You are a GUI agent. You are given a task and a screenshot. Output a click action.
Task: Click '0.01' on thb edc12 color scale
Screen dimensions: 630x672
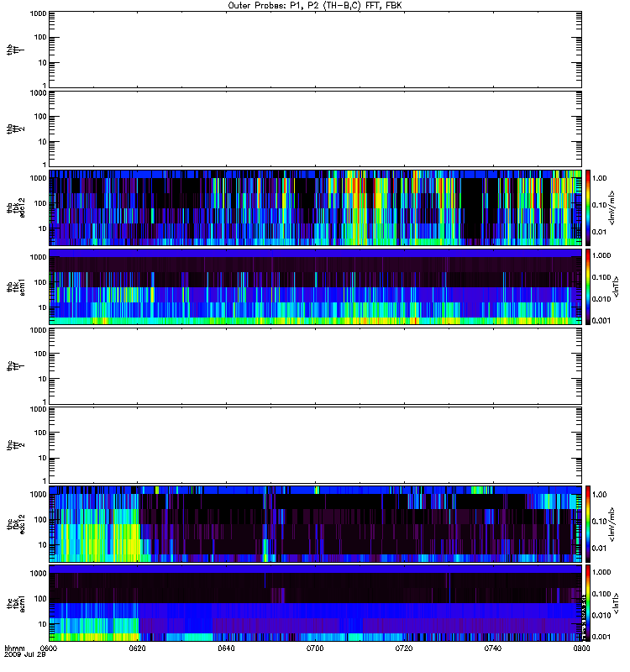tap(599, 232)
